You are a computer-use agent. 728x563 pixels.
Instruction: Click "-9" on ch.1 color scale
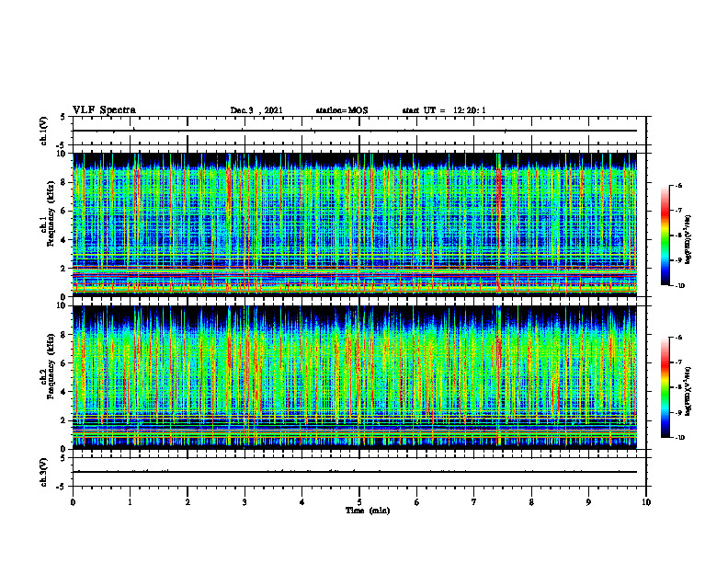(x=678, y=260)
